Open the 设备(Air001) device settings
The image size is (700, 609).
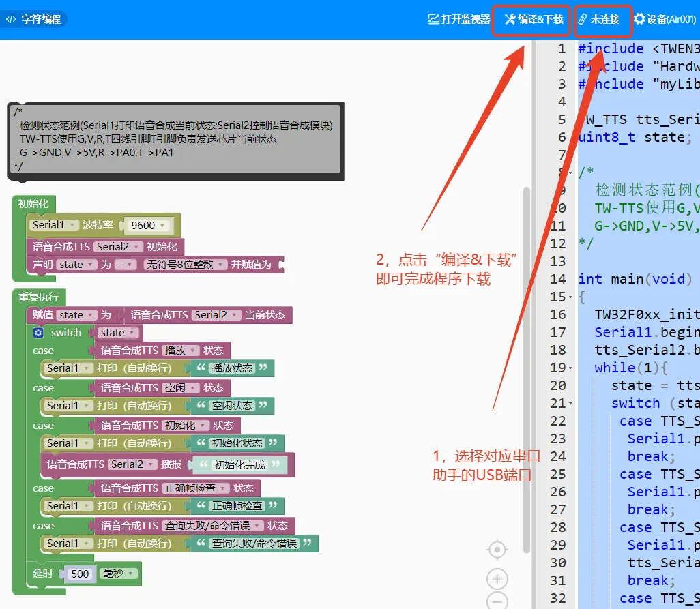664,19
